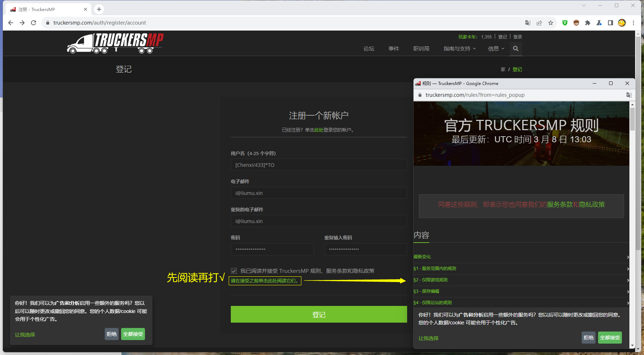Click 全部接受 in the main page cookie banner
The image size is (644, 355).
(133, 334)
